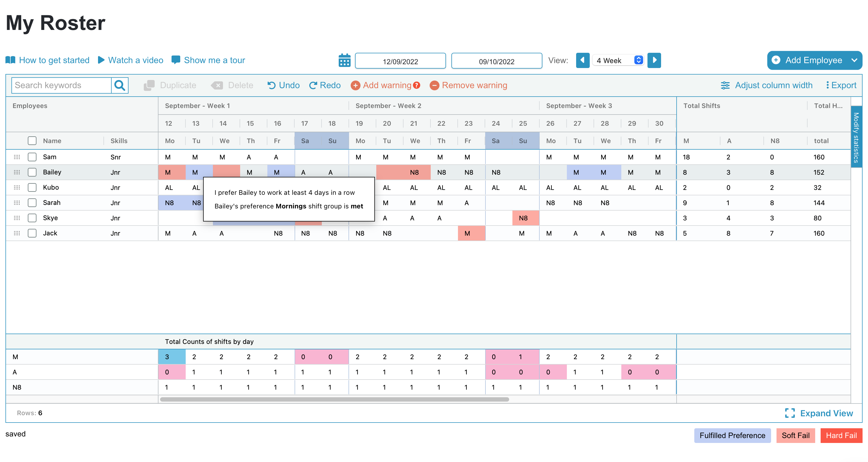Click the search magnifier icon
868x462 pixels.
point(120,85)
